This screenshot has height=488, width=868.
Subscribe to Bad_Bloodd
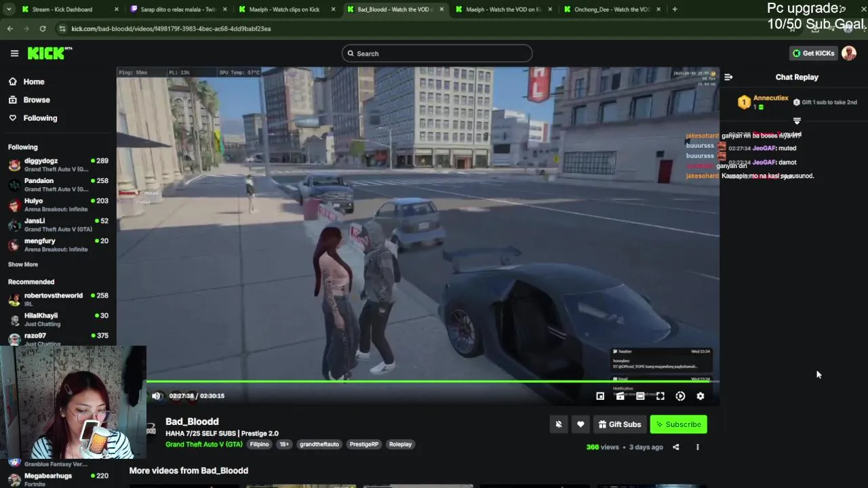(x=678, y=424)
